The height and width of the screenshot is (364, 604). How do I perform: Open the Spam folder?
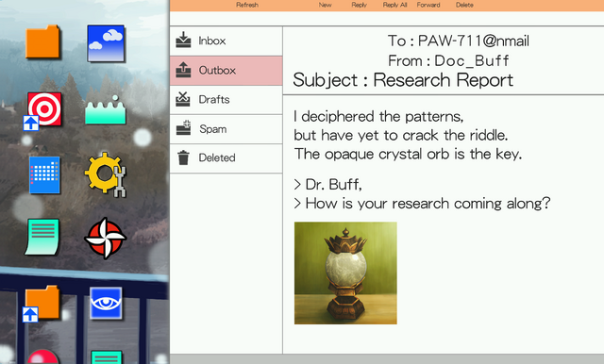[226, 129]
